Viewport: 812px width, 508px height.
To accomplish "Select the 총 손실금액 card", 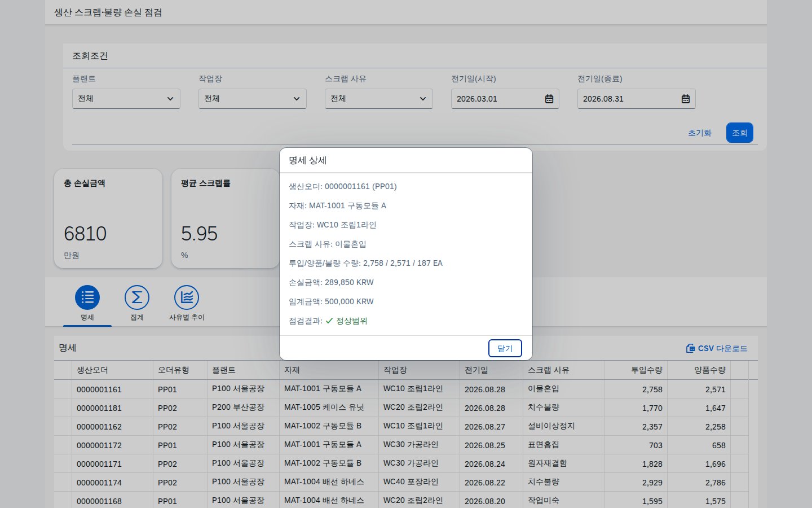I will (108, 218).
